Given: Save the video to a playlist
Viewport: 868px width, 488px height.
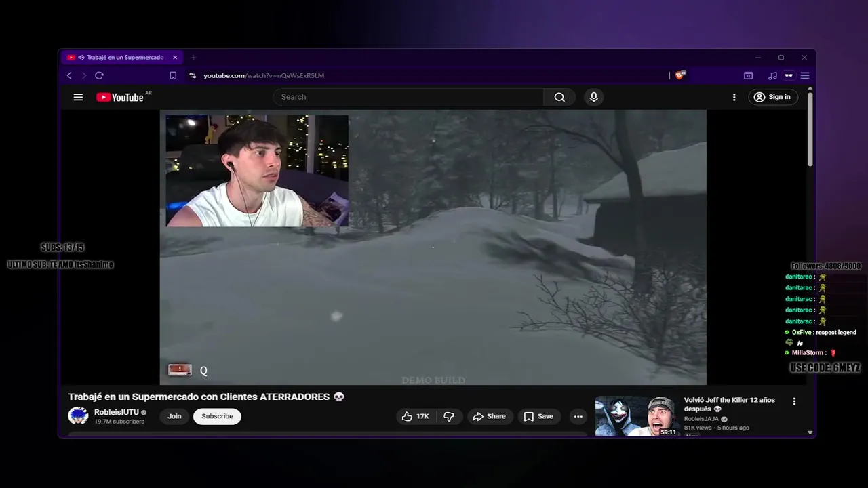Looking at the screenshot, I should (538, 416).
